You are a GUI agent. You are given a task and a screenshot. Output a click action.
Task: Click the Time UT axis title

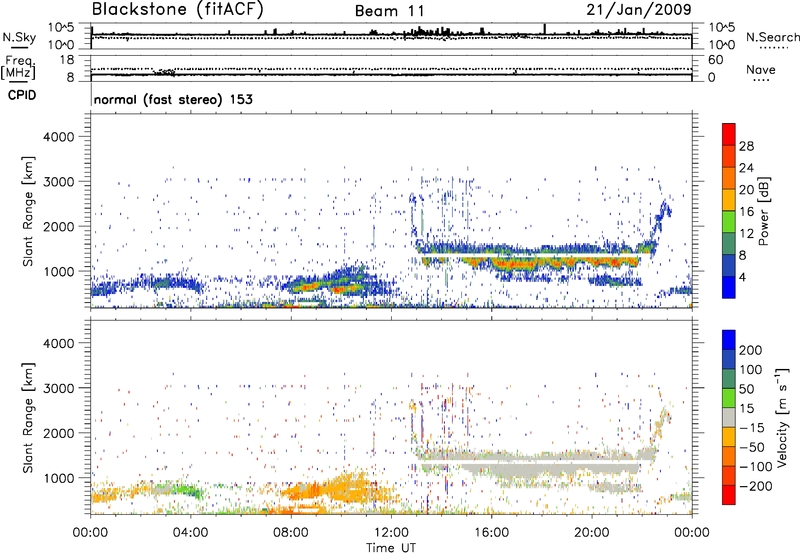tap(391, 548)
